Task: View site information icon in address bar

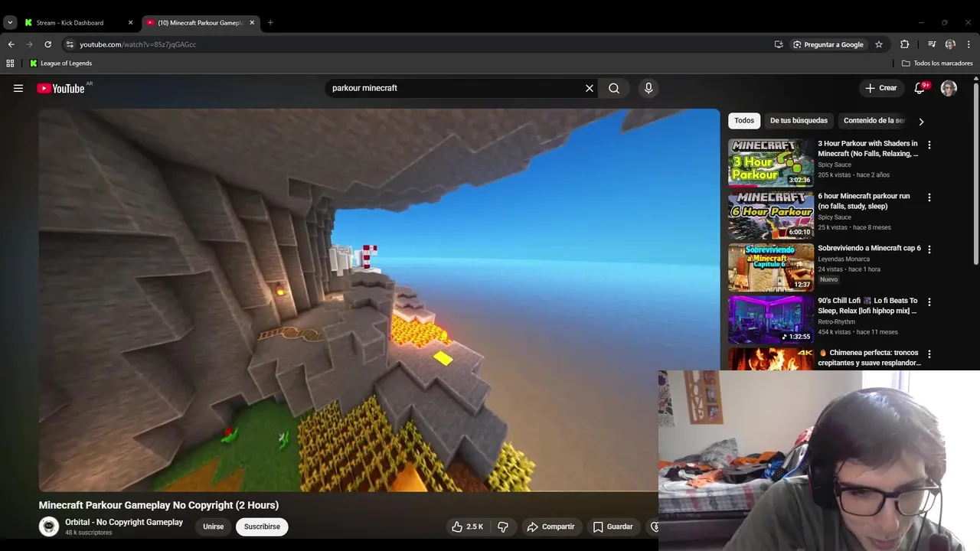Action: click(x=70, y=44)
